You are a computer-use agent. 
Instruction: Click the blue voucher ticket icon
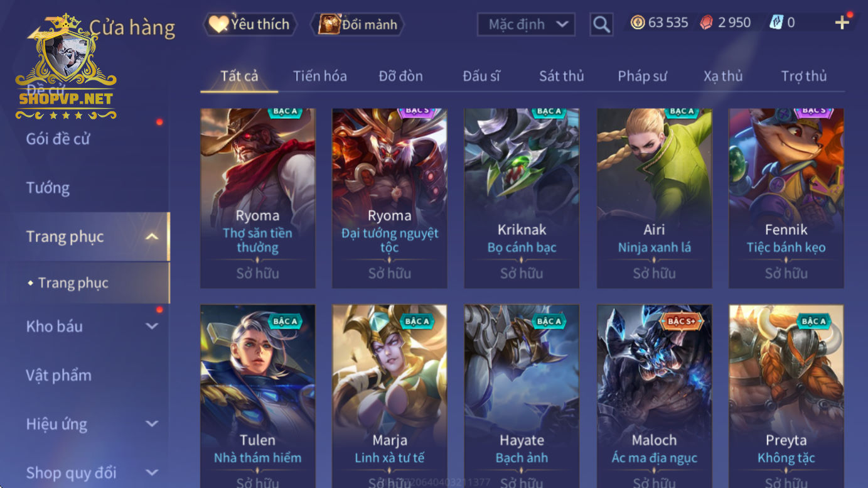coord(776,23)
